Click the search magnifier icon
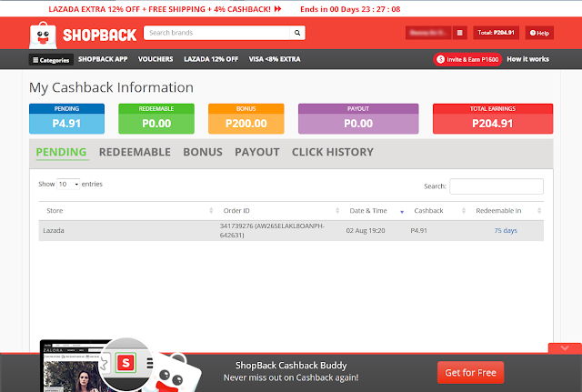 pyautogui.click(x=297, y=33)
